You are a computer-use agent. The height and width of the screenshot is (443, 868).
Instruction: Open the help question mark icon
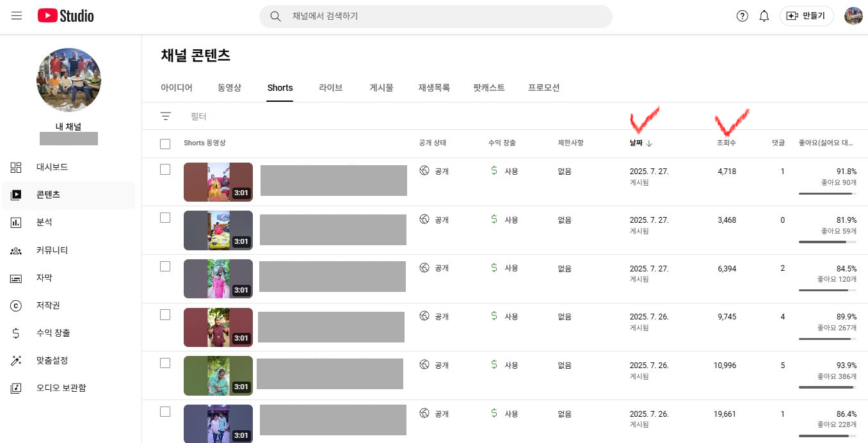pyautogui.click(x=743, y=16)
